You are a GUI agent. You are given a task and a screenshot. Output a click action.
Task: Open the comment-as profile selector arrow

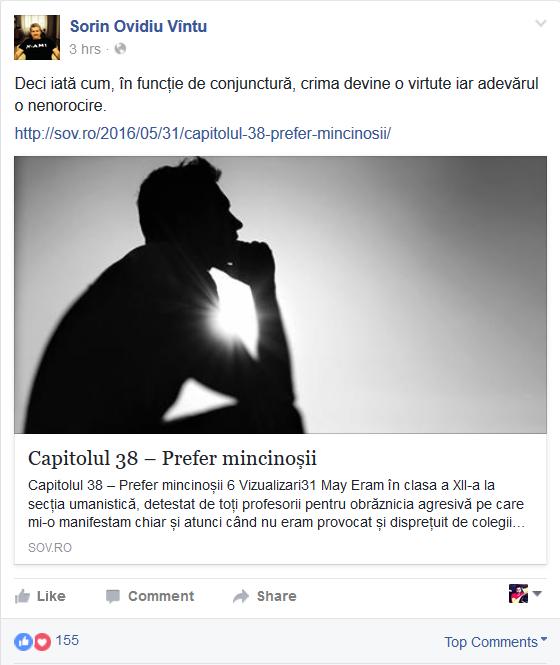(537, 593)
